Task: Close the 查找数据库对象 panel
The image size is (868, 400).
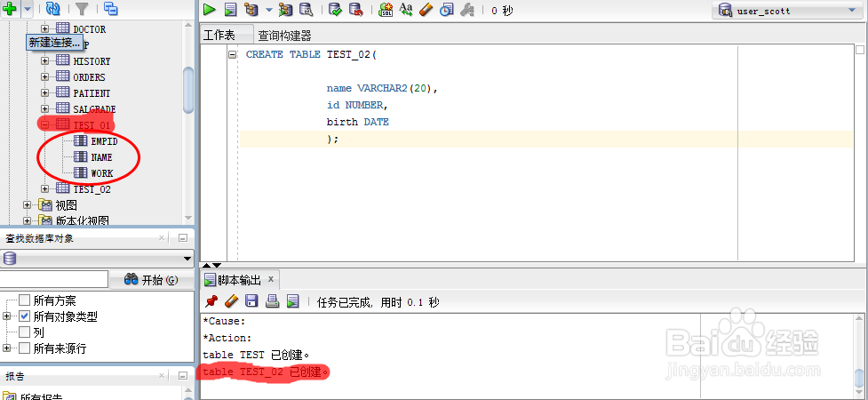Action: pyautogui.click(x=162, y=239)
